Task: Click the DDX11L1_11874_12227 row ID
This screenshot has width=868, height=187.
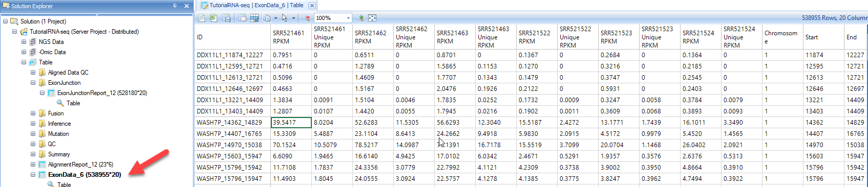Action: (x=232, y=55)
